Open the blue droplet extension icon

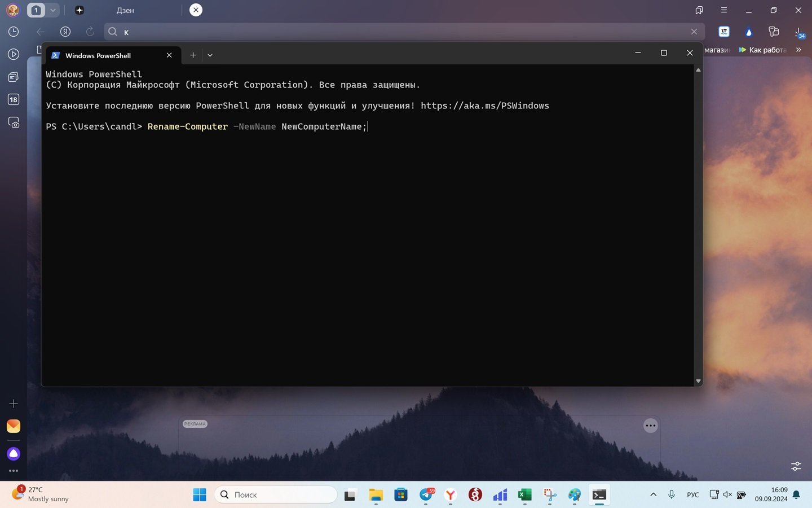click(x=749, y=32)
